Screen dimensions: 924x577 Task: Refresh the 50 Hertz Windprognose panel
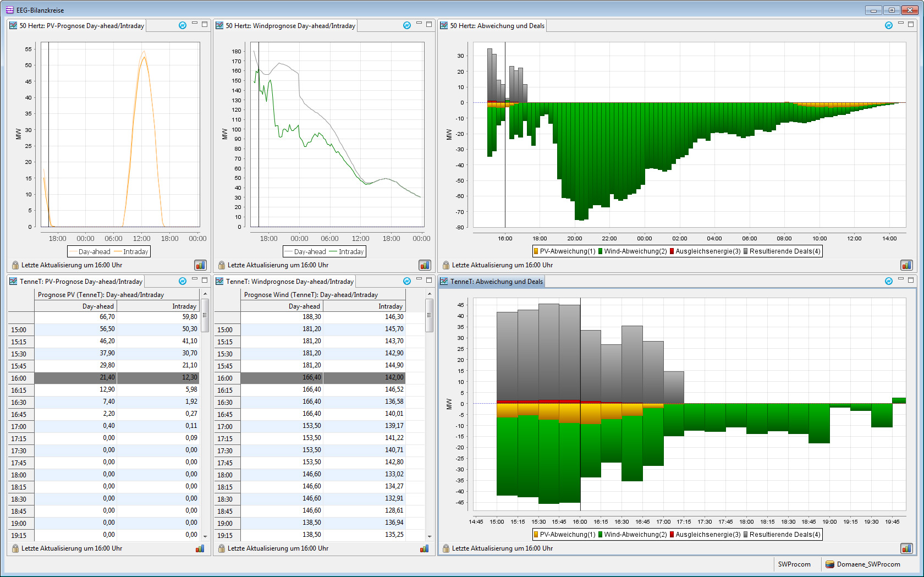tap(407, 25)
